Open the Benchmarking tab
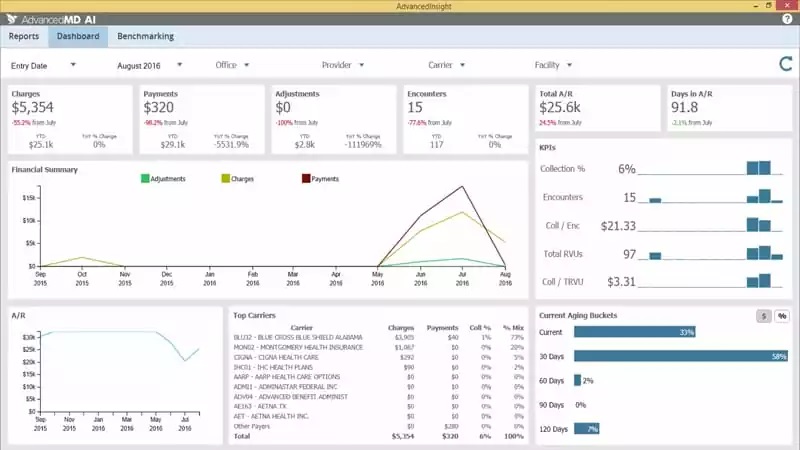This screenshot has height=450, width=800. tap(145, 36)
